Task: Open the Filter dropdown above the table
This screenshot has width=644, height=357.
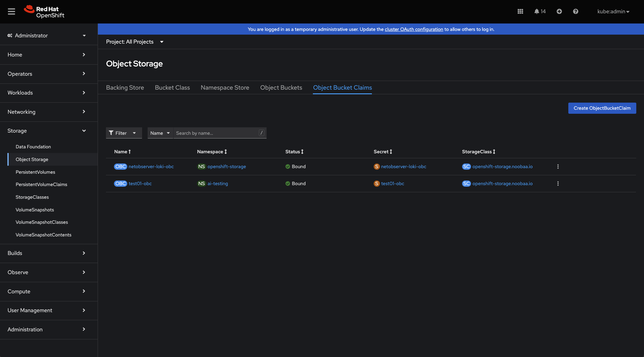Action: (x=123, y=133)
